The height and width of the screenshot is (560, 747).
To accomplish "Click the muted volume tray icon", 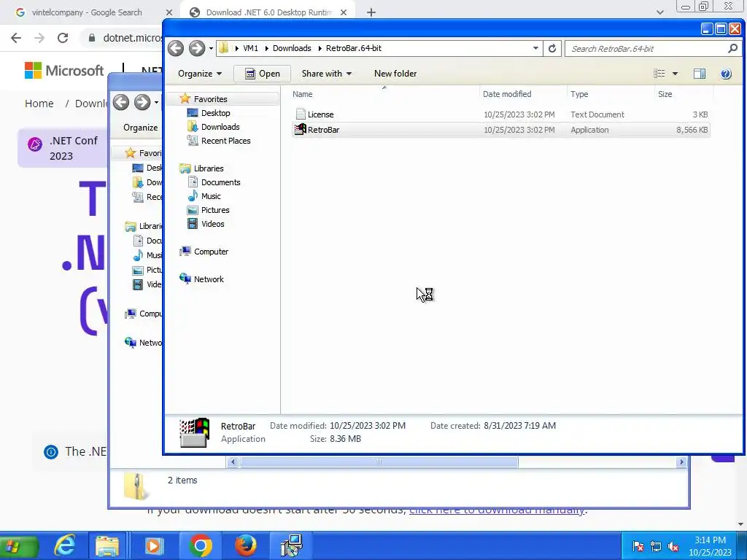I will coord(673,546).
